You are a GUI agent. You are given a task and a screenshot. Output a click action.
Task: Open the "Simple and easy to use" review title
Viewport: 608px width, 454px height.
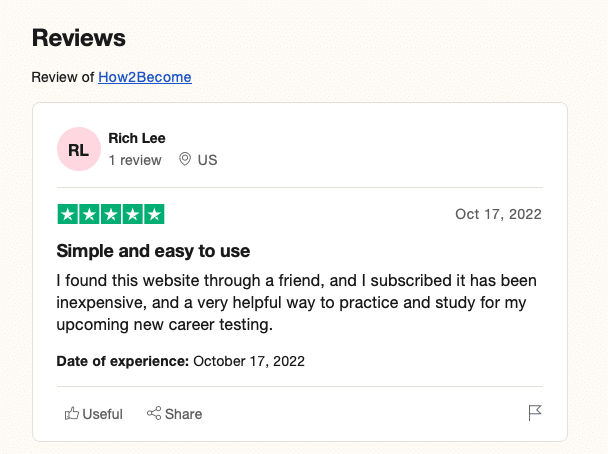point(153,250)
